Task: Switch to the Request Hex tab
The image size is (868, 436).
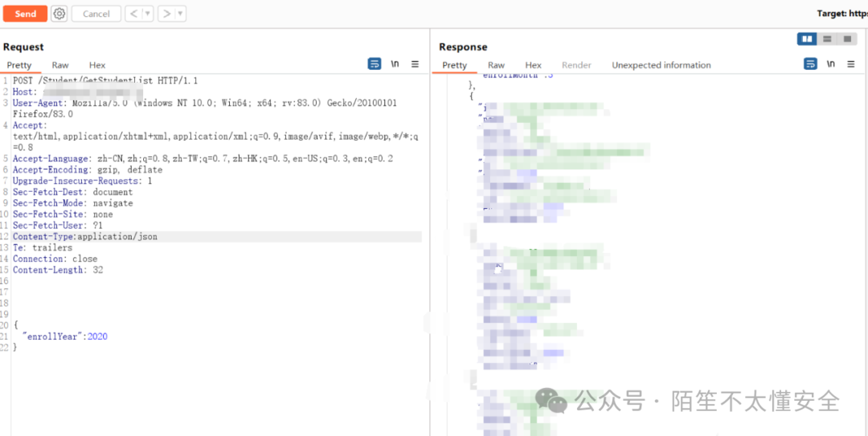Action: (97, 65)
